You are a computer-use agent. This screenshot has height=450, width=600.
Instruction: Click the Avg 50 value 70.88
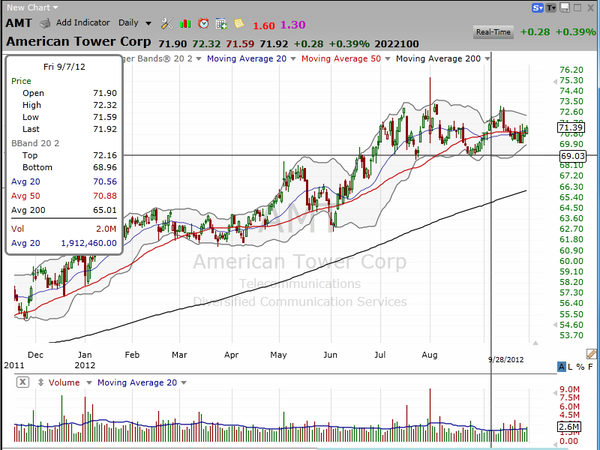(105, 196)
